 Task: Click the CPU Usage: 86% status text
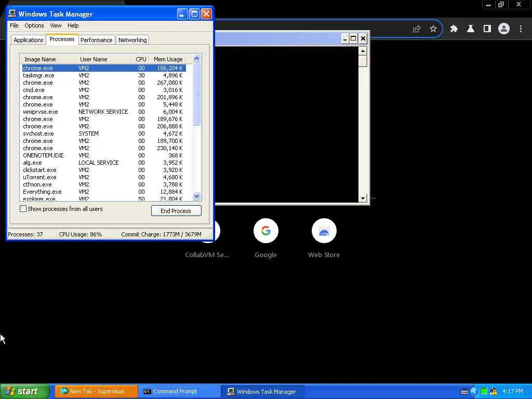pyautogui.click(x=81, y=234)
